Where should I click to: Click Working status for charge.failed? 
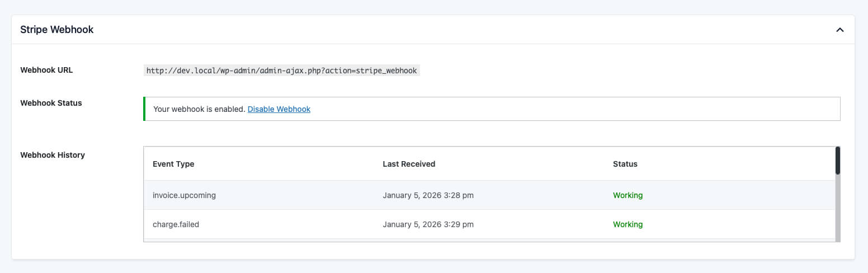[628, 224]
